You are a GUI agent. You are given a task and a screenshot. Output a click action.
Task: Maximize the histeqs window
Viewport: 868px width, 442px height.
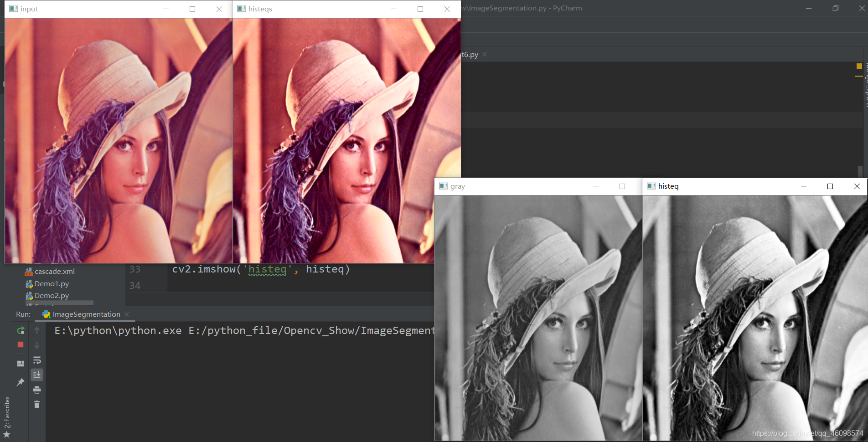click(420, 9)
